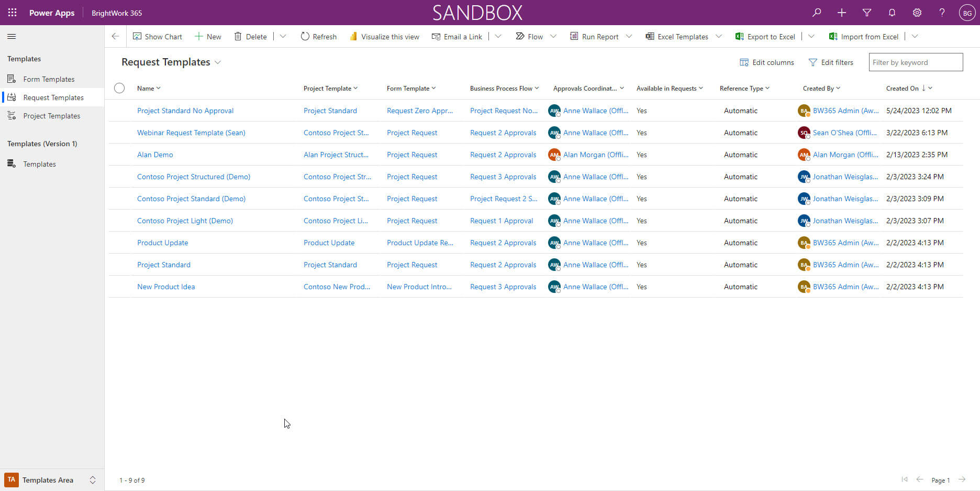
Task: Toggle the select all rows circle
Action: (x=119, y=88)
